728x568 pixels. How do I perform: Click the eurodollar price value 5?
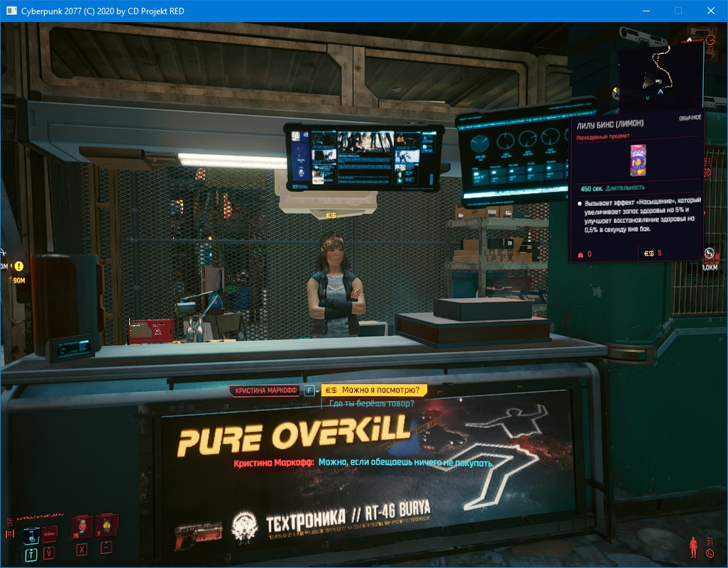click(660, 253)
